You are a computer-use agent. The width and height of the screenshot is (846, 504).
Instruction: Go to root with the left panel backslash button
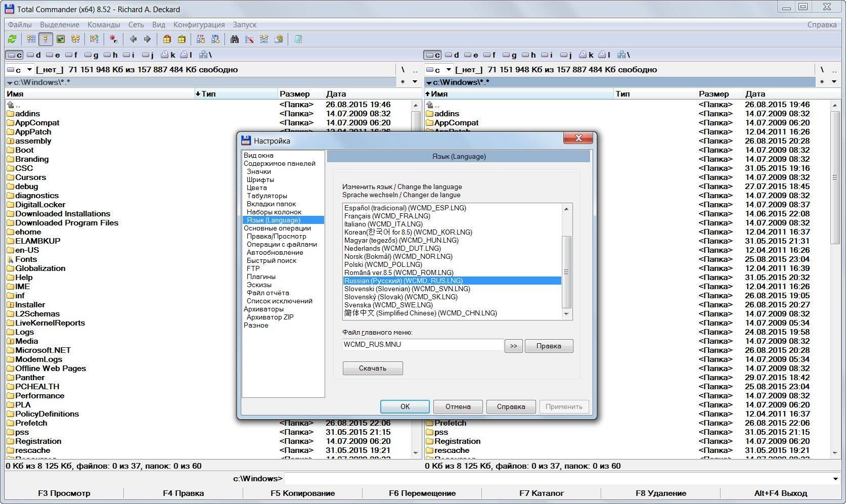point(403,70)
